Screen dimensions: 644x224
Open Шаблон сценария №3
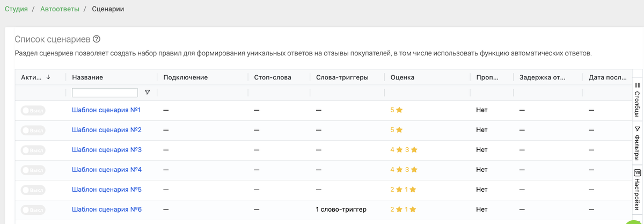pos(106,150)
